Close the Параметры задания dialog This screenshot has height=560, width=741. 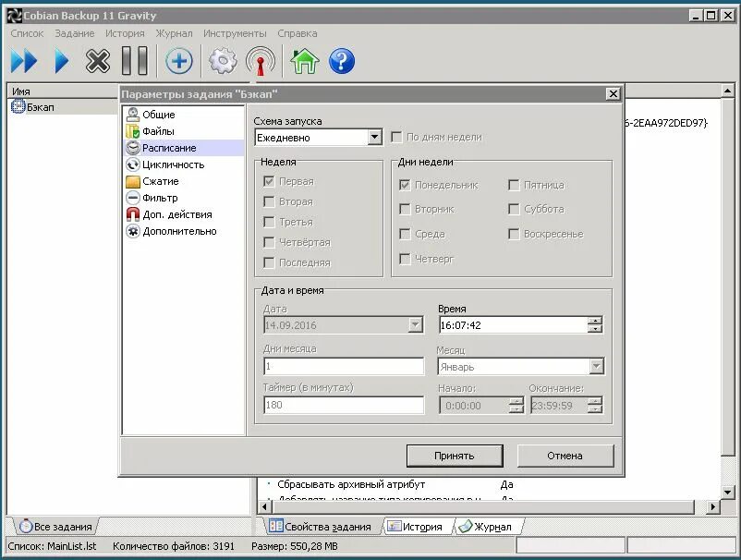point(613,93)
